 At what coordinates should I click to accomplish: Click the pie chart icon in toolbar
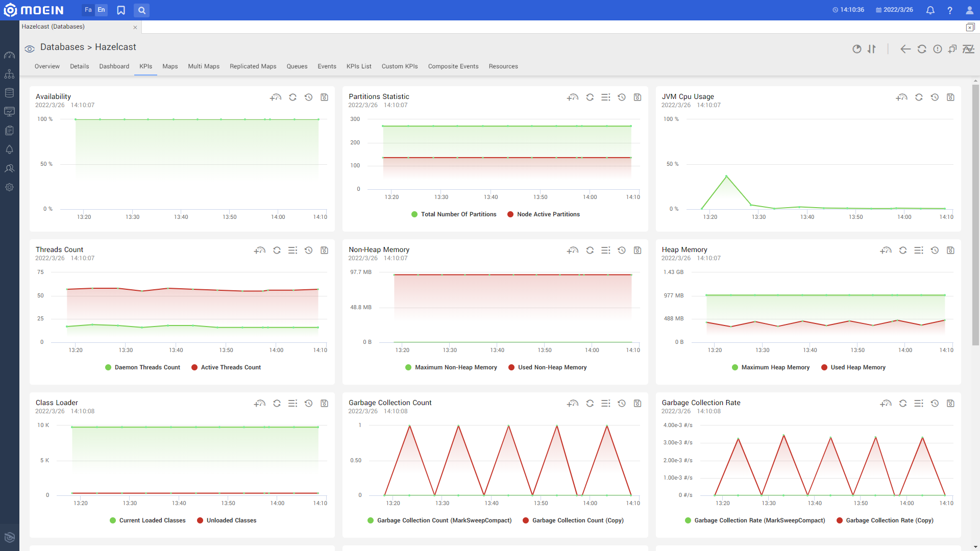[857, 49]
